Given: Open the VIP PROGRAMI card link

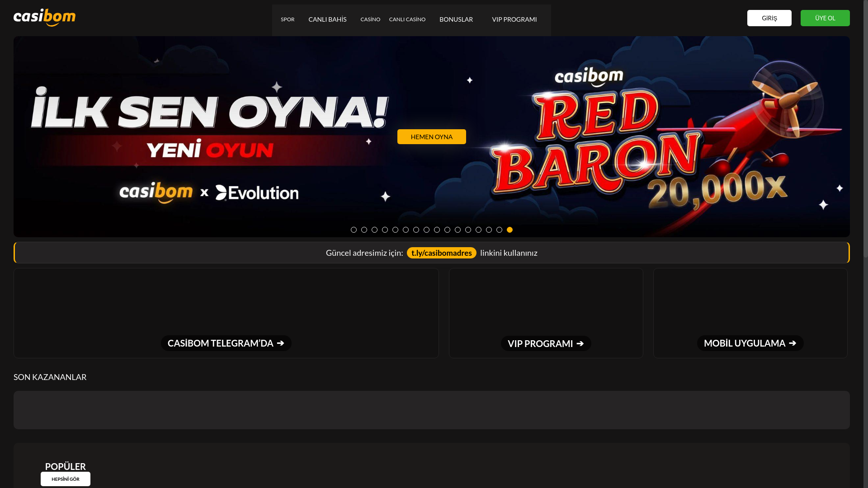Looking at the screenshot, I should click(546, 343).
